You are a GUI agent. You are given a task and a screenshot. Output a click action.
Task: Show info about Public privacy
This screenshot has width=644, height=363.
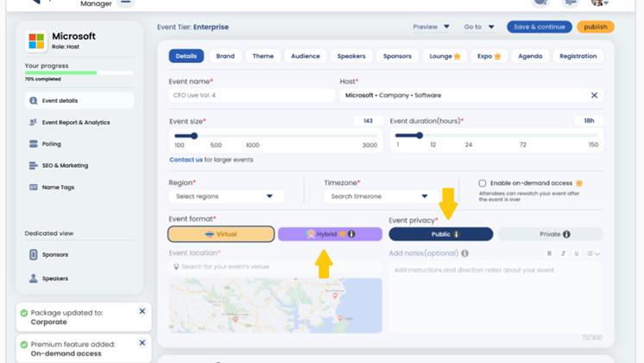pyautogui.click(x=457, y=234)
